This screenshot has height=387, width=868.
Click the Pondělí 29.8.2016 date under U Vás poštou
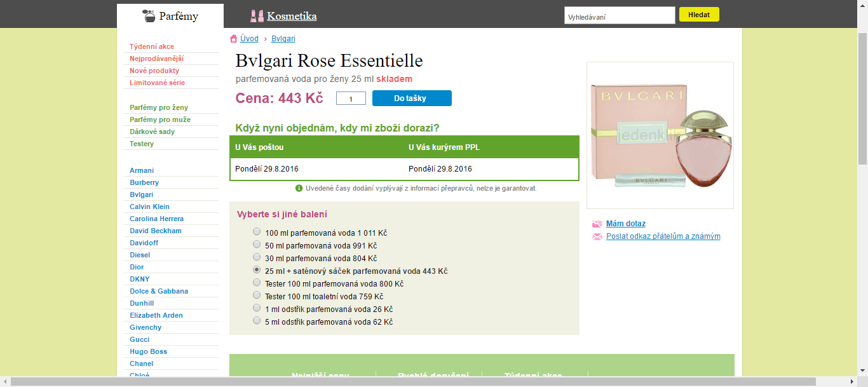pyautogui.click(x=267, y=169)
